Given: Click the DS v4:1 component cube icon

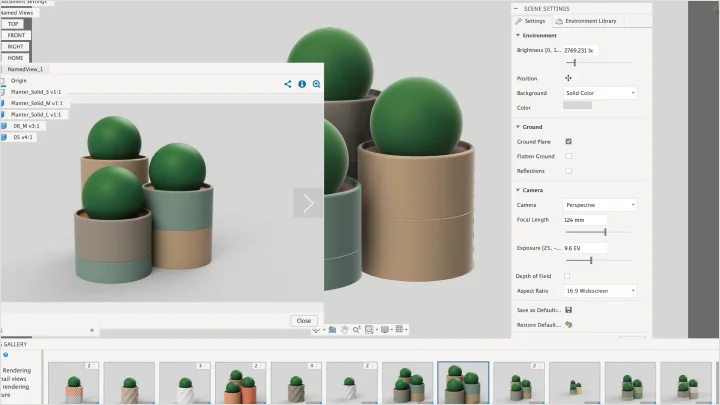Looking at the screenshot, I should point(4,137).
